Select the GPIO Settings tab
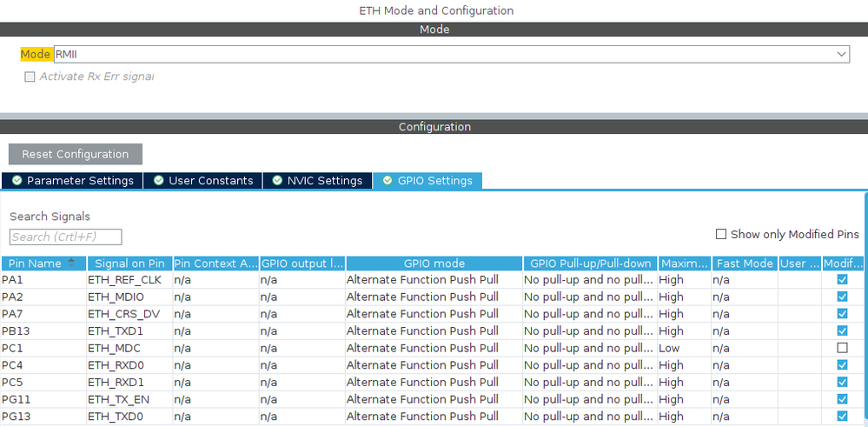This screenshot has width=868, height=427. 427,181
